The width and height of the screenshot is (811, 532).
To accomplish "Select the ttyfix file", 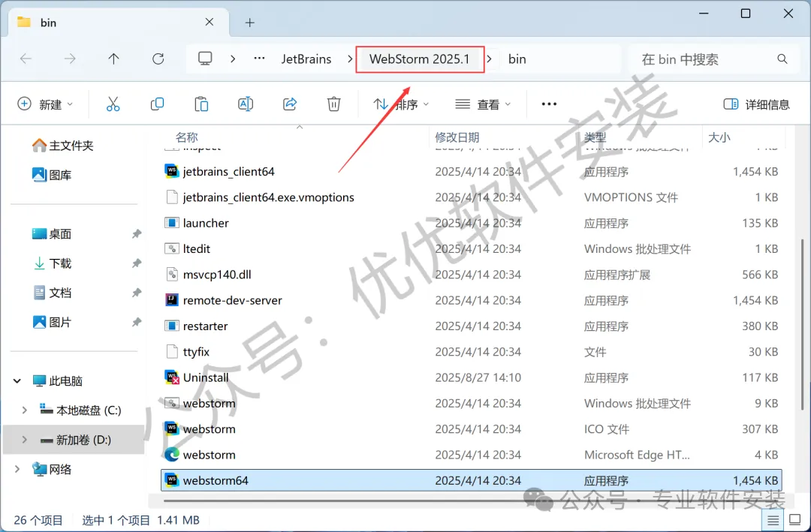I will [x=471, y=352].
